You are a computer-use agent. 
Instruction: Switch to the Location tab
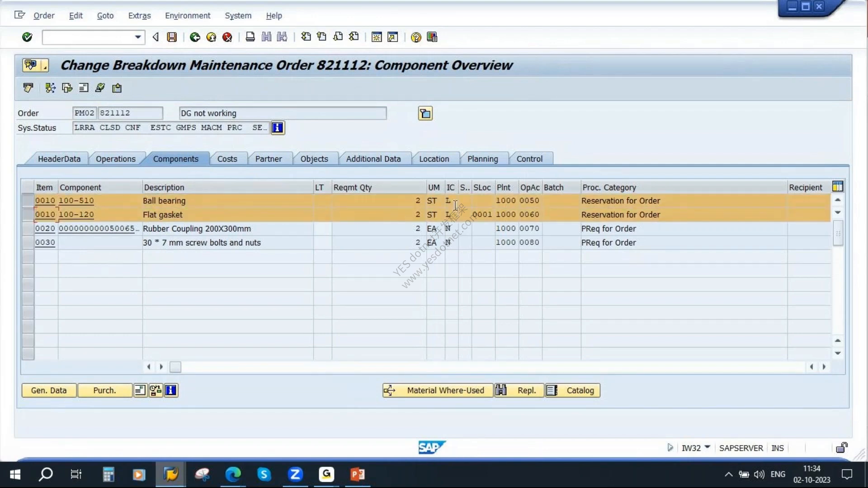[x=434, y=159]
